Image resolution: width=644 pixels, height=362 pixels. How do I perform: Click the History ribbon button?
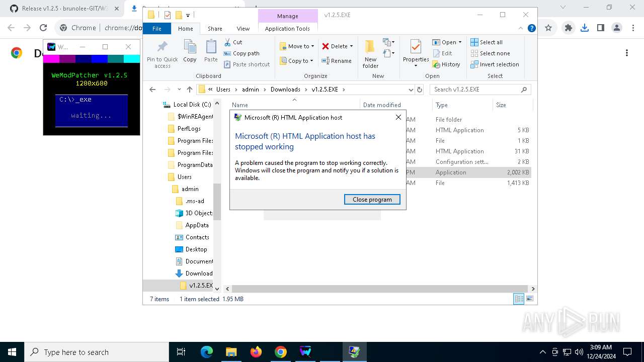coord(446,64)
